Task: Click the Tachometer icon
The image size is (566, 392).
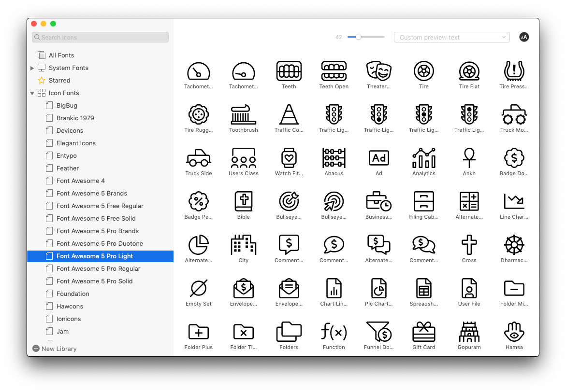Action: (x=199, y=70)
